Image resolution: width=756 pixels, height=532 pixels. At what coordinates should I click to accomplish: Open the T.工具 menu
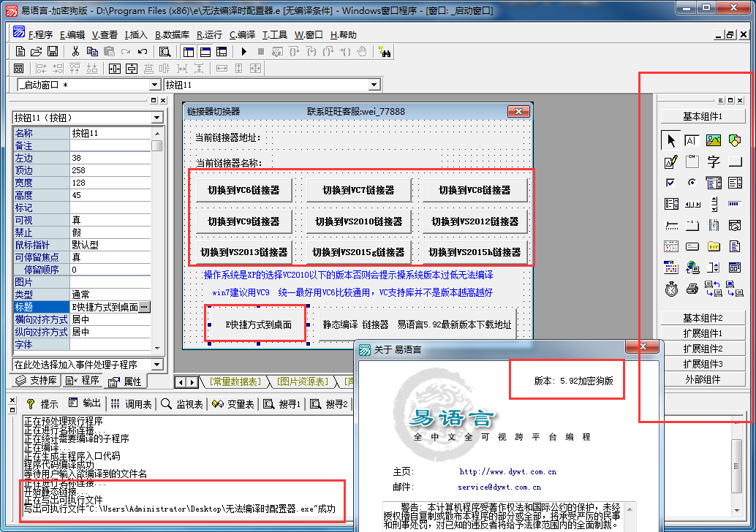coord(275,34)
